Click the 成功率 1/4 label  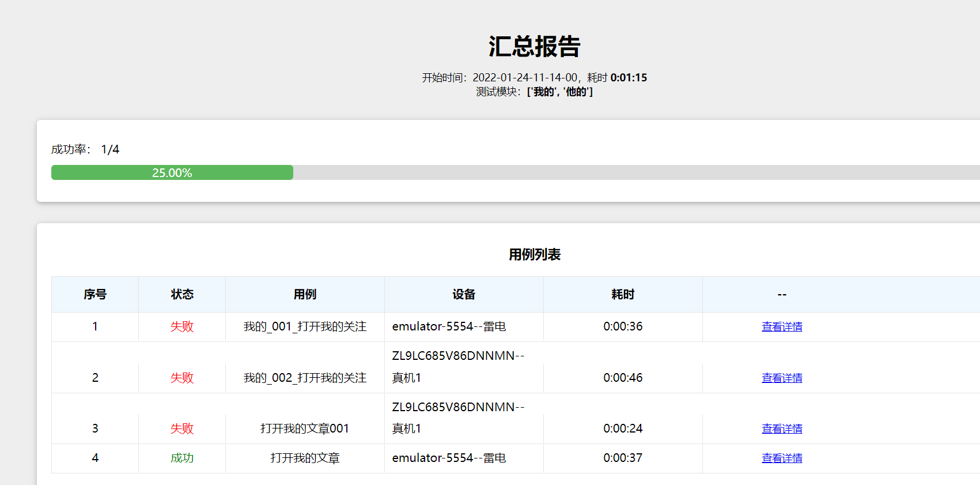point(85,149)
